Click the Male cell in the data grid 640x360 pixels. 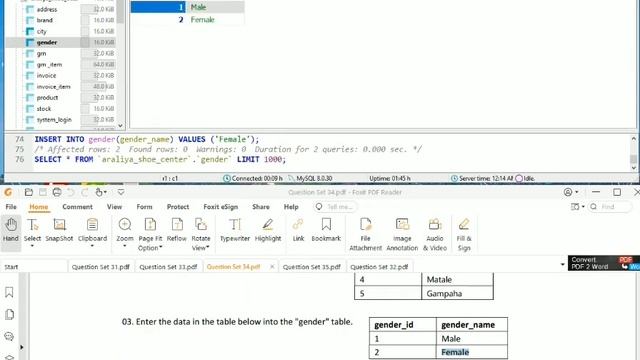(216, 7)
